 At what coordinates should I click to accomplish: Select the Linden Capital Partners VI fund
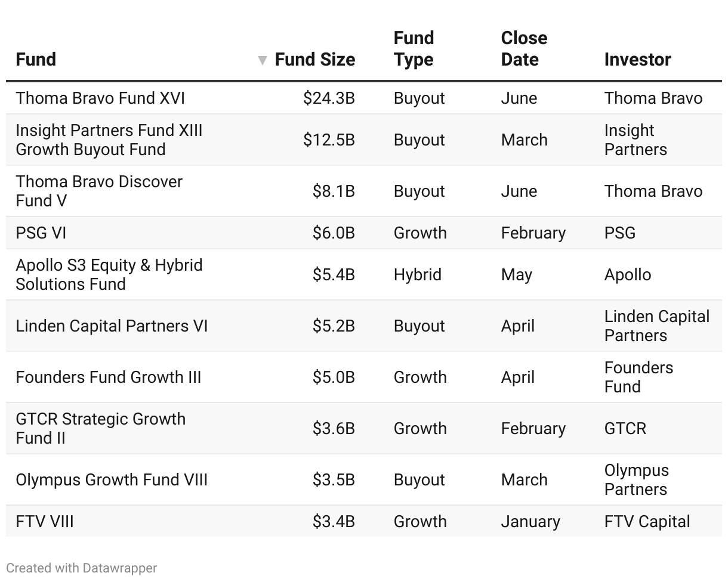coord(112,326)
